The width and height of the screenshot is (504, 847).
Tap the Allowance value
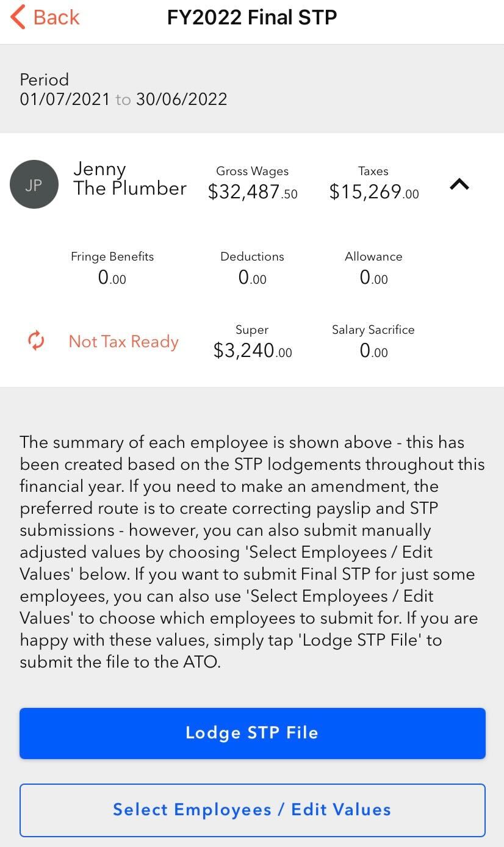373,278
